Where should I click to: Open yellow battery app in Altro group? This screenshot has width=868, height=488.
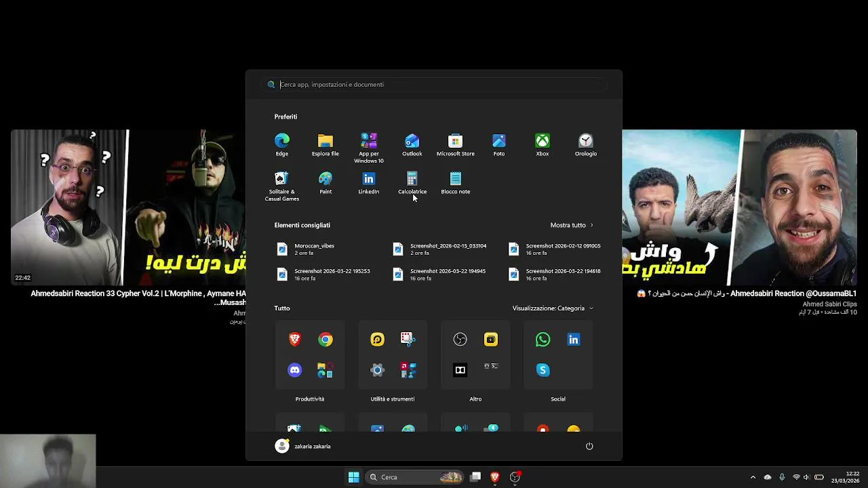491,340
